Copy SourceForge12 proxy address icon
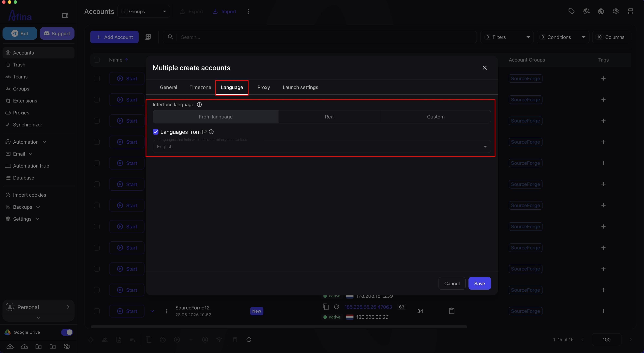Screen dimensions: 644x353 point(326,307)
